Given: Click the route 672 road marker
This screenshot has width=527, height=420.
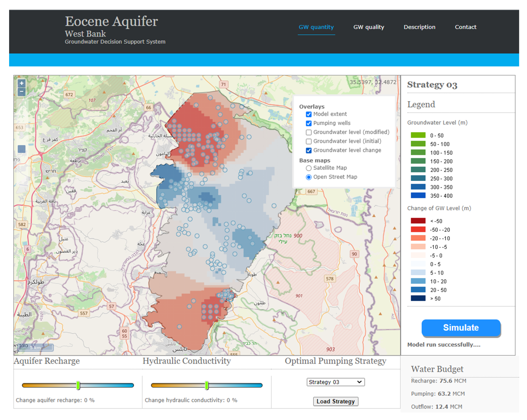Looking at the screenshot, I should coord(69,95).
